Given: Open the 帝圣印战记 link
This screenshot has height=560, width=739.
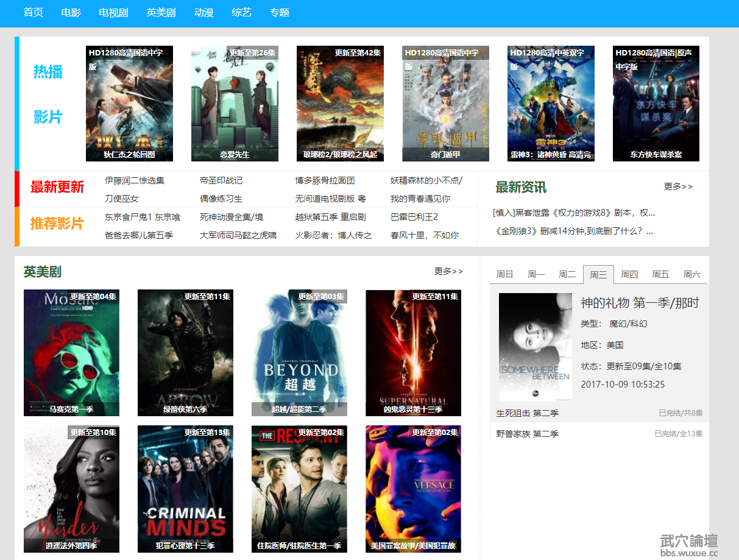Looking at the screenshot, I should pos(221,180).
